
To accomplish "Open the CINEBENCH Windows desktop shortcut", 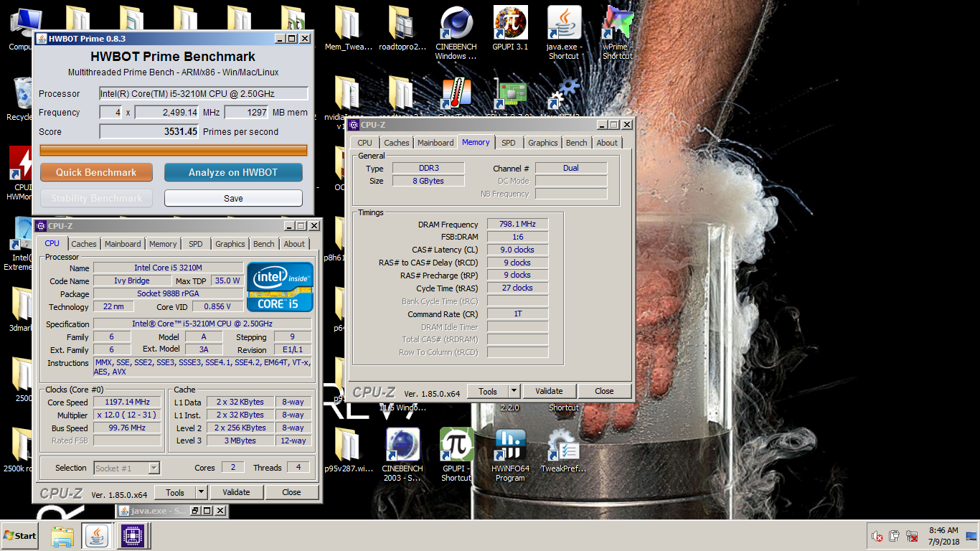I will (x=456, y=33).
